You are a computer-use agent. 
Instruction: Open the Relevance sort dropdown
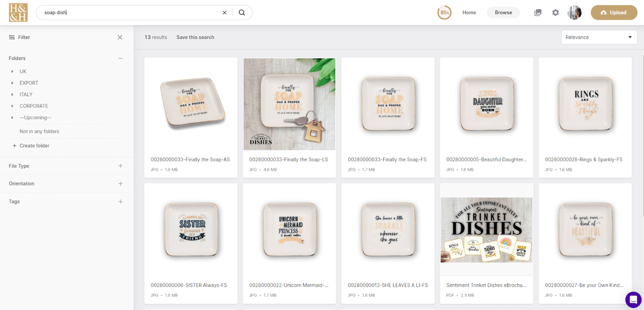point(599,37)
